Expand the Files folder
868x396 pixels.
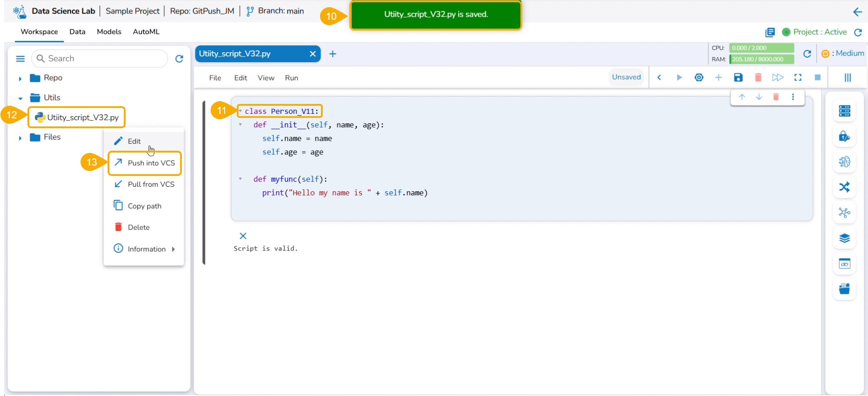pyautogui.click(x=20, y=138)
